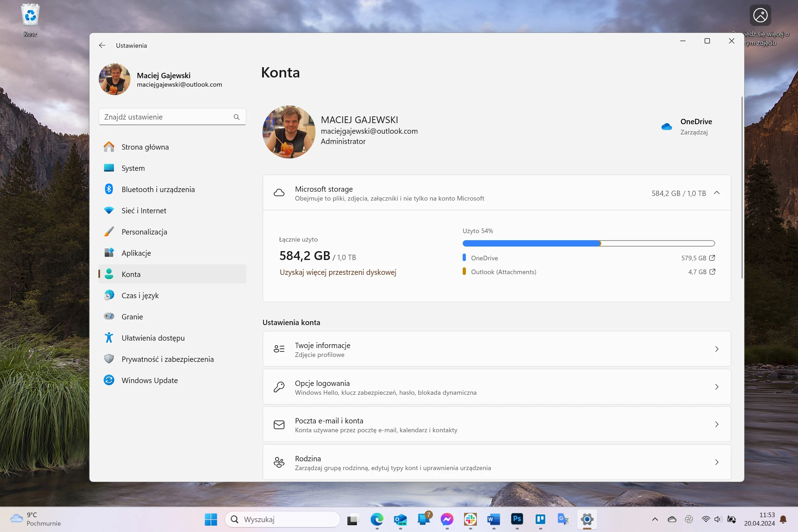Click the photo info icon on desktop
This screenshot has height=532, width=798.
(x=760, y=16)
